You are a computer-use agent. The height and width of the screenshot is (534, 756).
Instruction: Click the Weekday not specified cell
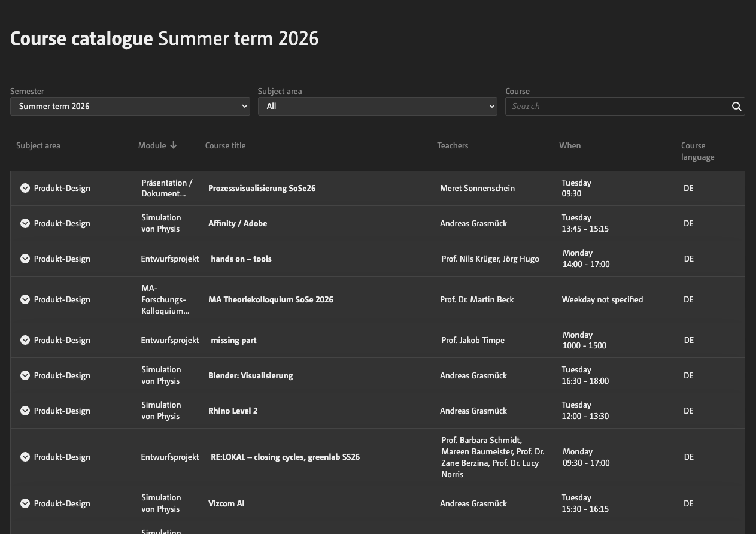tap(602, 299)
